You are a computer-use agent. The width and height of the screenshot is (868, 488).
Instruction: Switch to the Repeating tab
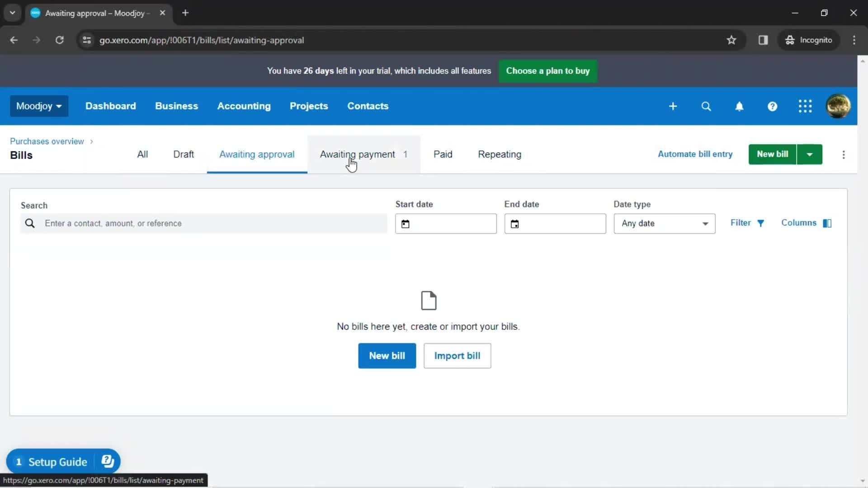click(500, 155)
